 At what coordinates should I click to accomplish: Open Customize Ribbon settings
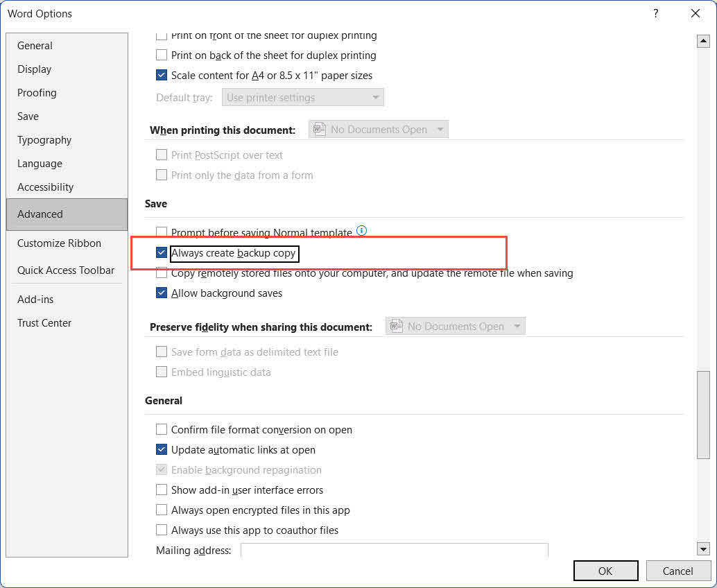(x=67, y=243)
